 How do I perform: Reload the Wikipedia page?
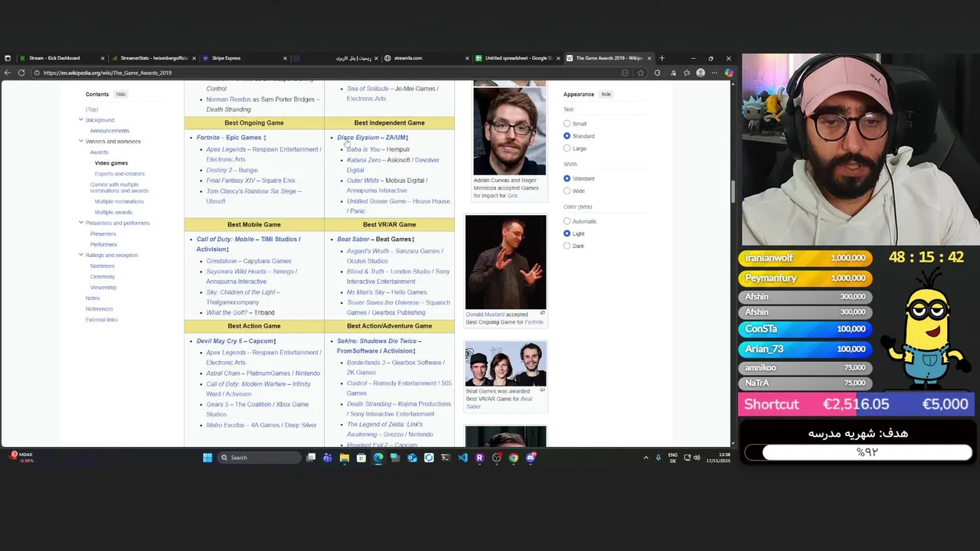coord(21,73)
